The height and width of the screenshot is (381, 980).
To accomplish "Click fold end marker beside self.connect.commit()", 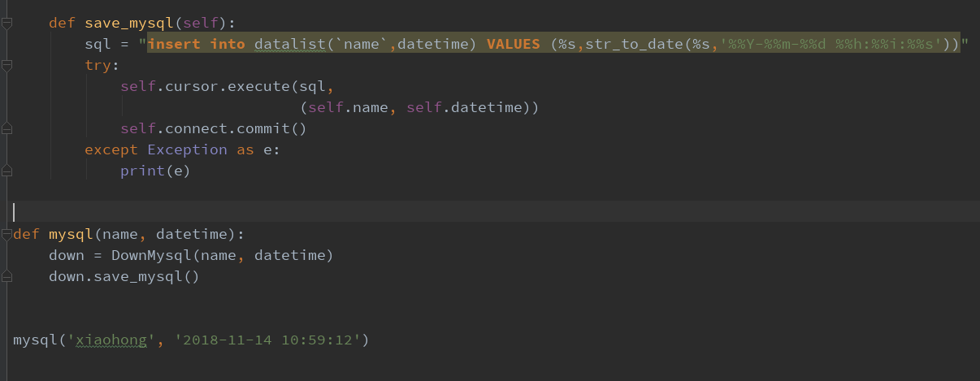I will 7,129.
